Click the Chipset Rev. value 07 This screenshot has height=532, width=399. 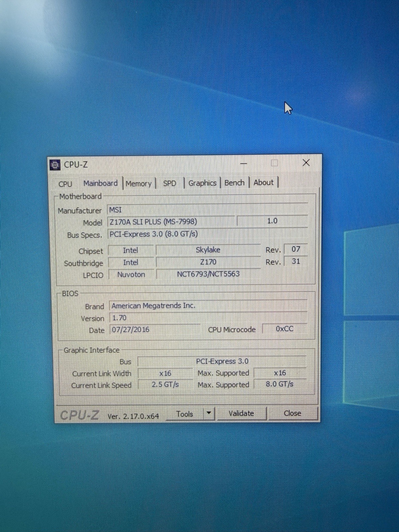tap(296, 249)
